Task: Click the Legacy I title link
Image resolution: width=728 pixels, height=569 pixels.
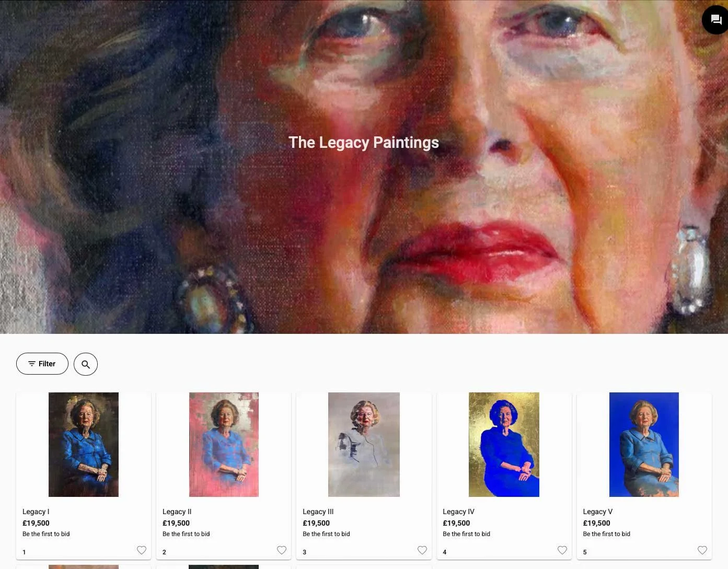Action: pyautogui.click(x=36, y=512)
